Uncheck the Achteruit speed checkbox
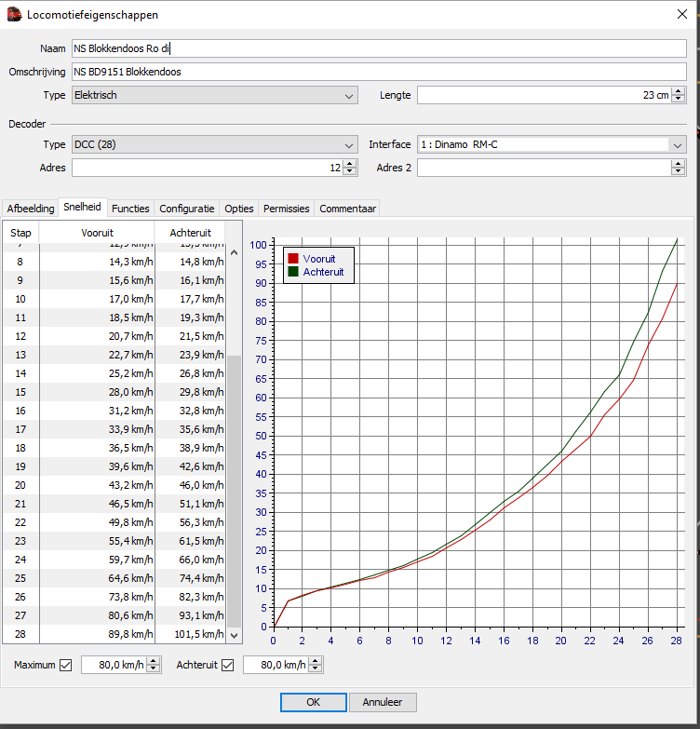The height and width of the screenshot is (729, 700). click(x=227, y=665)
